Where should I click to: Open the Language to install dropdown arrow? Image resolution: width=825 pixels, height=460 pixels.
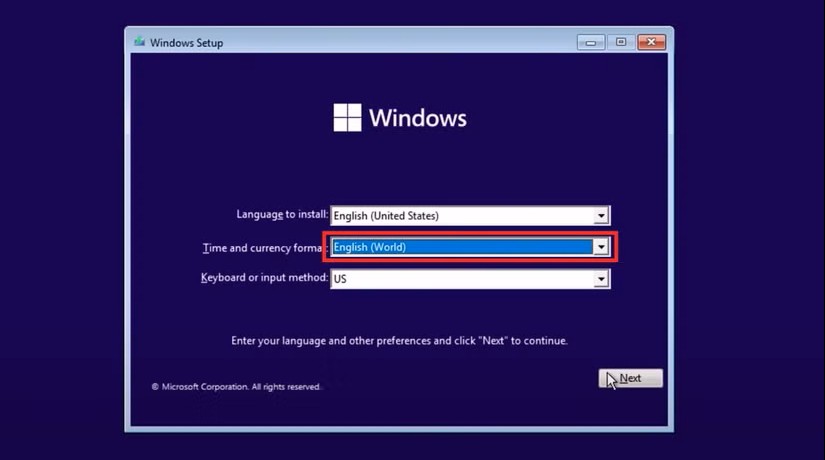coord(601,216)
